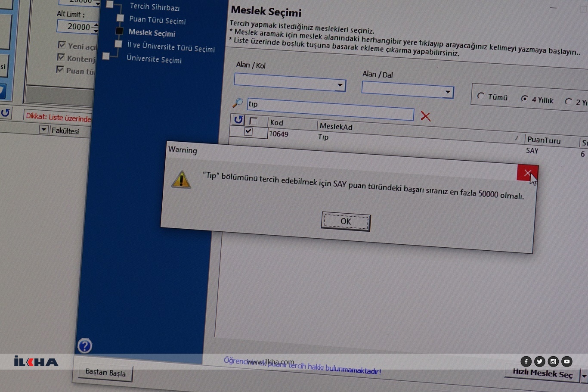Open the Fakültesi column dropdown arrow

click(x=43, y=129)
